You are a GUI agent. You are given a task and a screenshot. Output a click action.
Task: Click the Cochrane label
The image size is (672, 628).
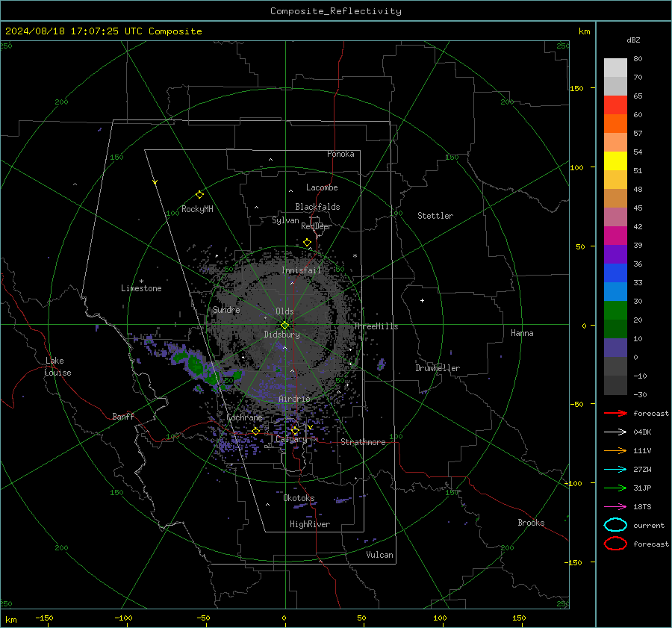[244, 417]
